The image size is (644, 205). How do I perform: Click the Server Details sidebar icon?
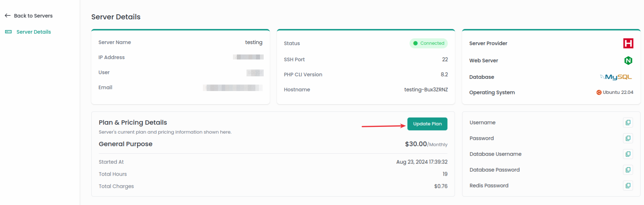8,32
